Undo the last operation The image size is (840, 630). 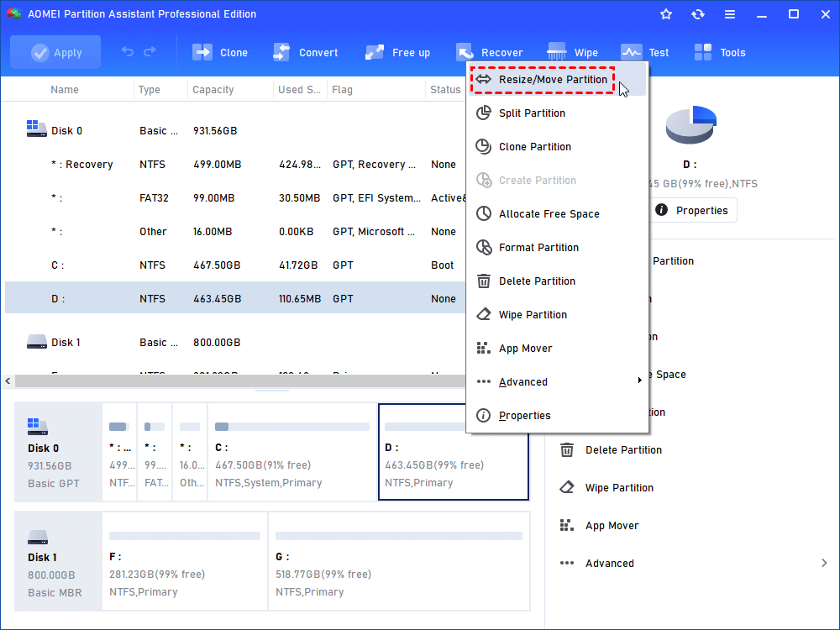(x=127, y=51)
